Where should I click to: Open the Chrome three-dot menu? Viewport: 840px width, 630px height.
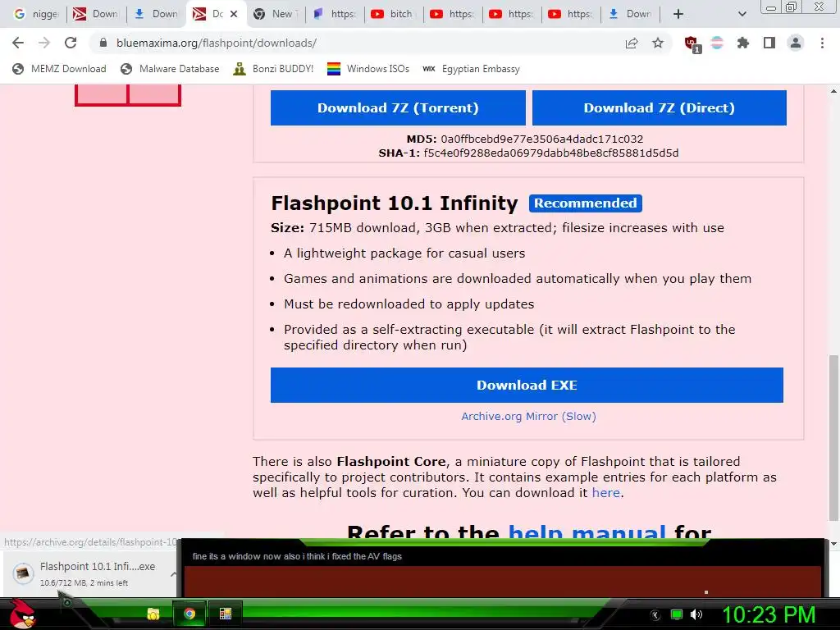(822, 43)
